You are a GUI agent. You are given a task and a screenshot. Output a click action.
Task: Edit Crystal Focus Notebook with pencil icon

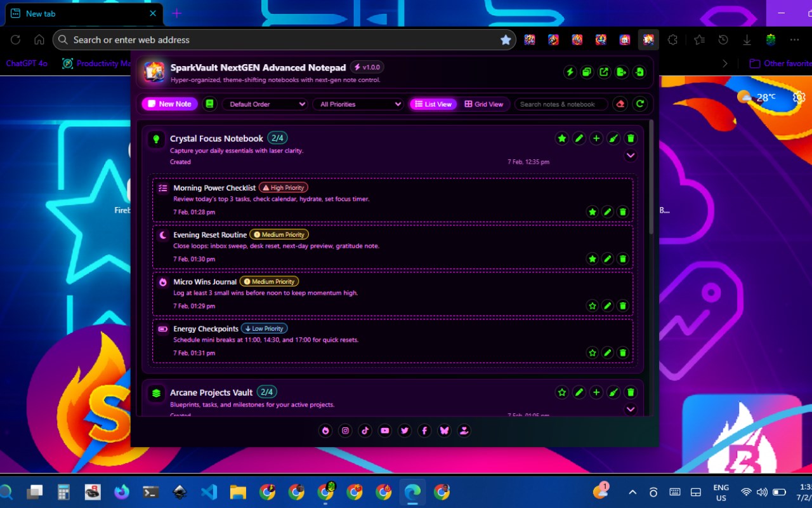coord(579,138)
